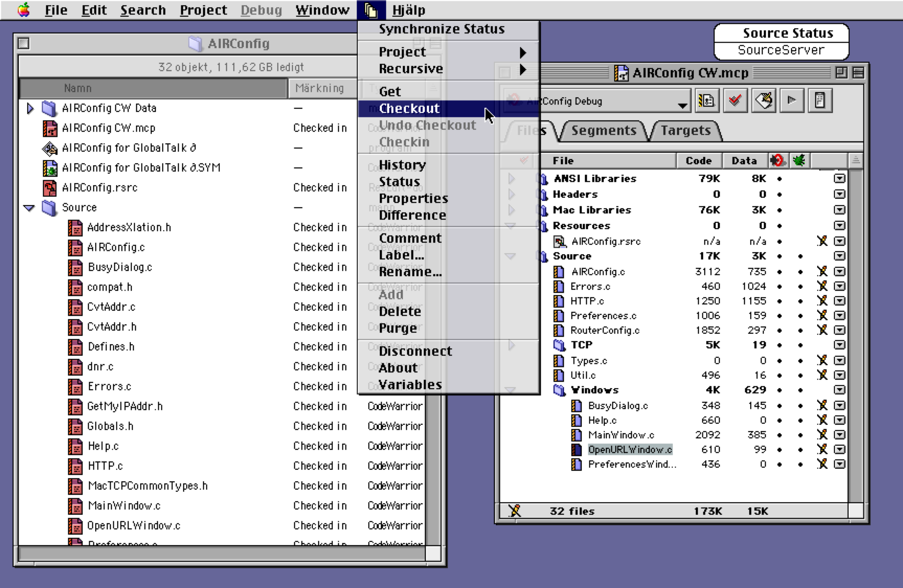Screen dimensions: 903x588
Task: Click the Make toolbar icon
Action: point(763,100)
